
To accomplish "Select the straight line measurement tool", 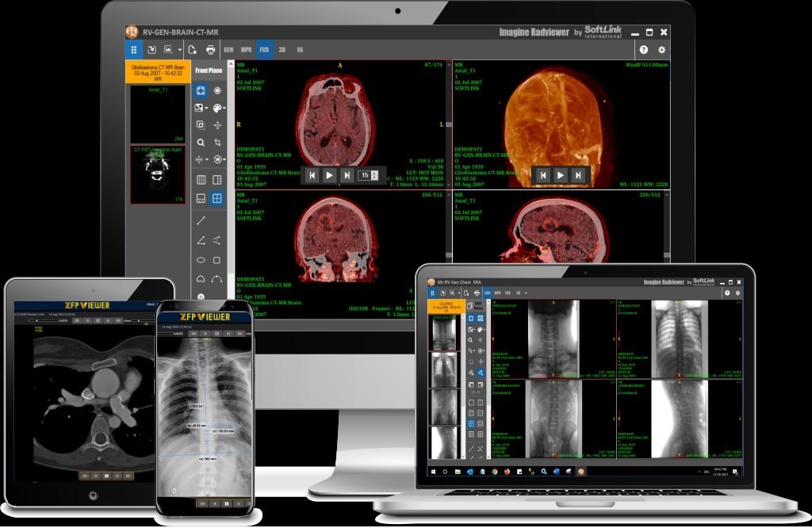I will click(201, 220).
